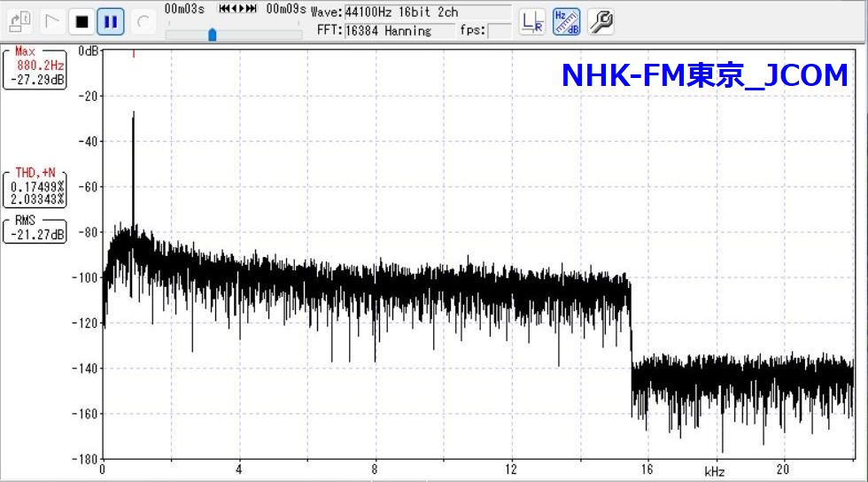Click the THD,+N distortion readout panel
868x482 pixels.
[x=35, y=187]
